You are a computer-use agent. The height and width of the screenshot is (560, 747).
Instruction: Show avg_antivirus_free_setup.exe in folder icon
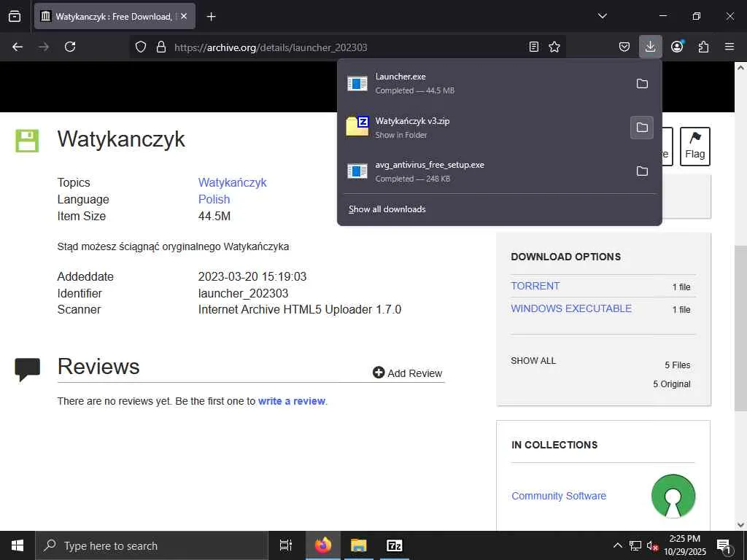click(x=642, y=171)
